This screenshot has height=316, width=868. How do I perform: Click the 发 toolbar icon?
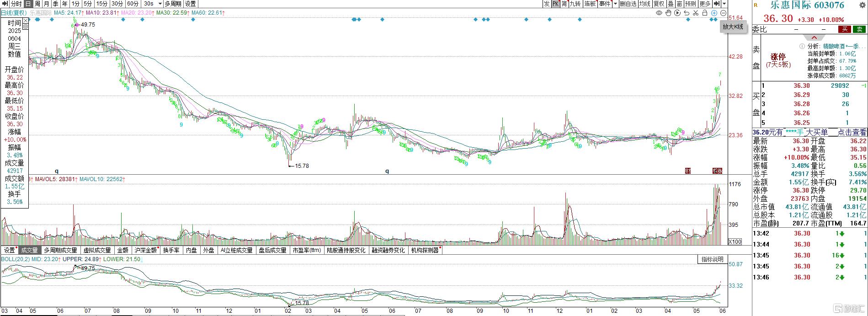(547, 4)
